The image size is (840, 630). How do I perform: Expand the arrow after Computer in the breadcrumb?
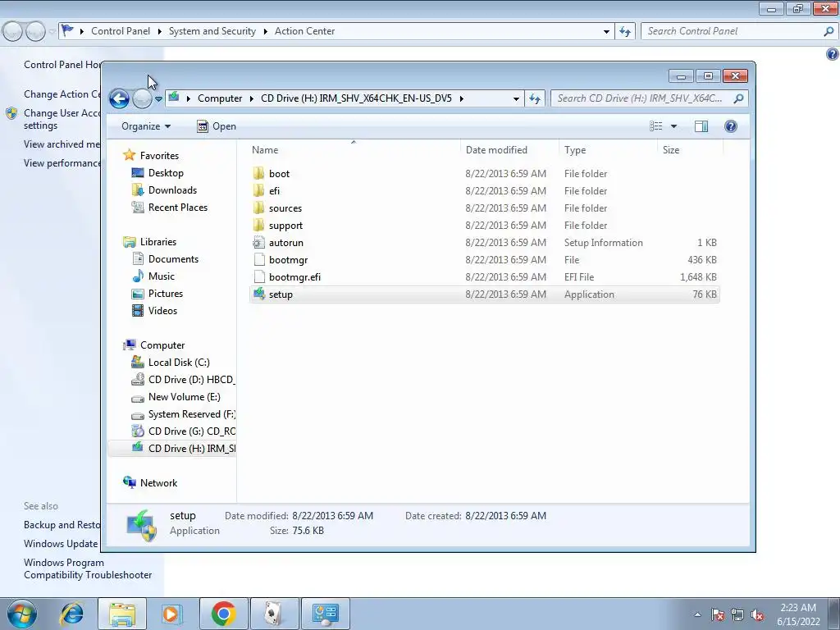point(251,98)
